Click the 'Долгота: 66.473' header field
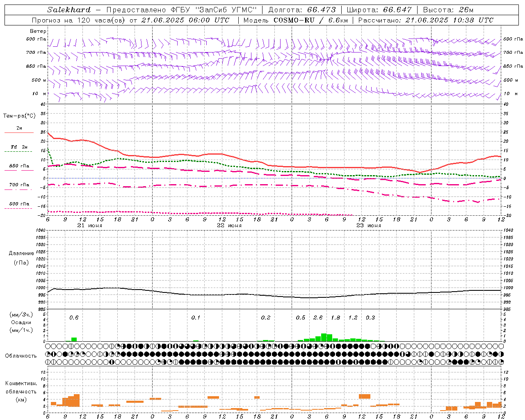Screen dimensions: 525x420 coord(302,10)
